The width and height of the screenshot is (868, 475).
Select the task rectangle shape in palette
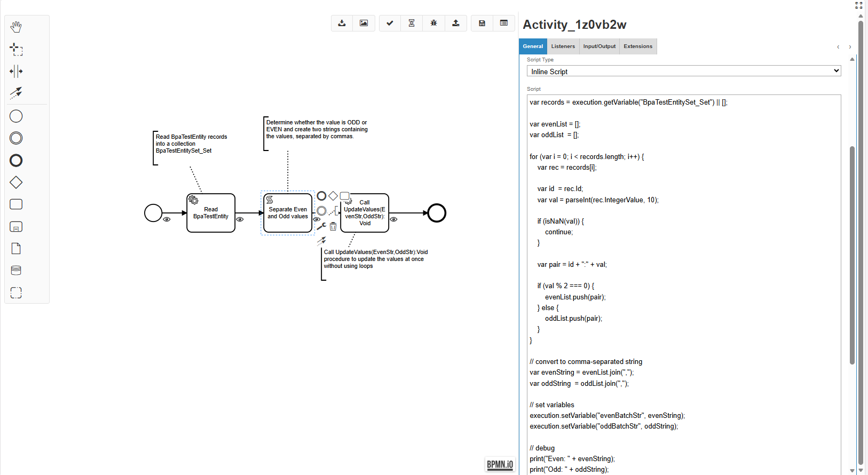16,204
